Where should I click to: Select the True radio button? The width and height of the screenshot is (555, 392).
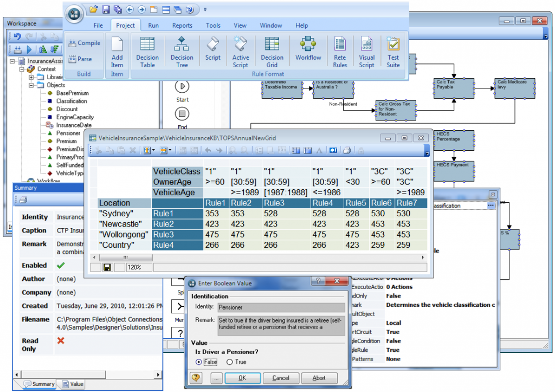(230, 362)
